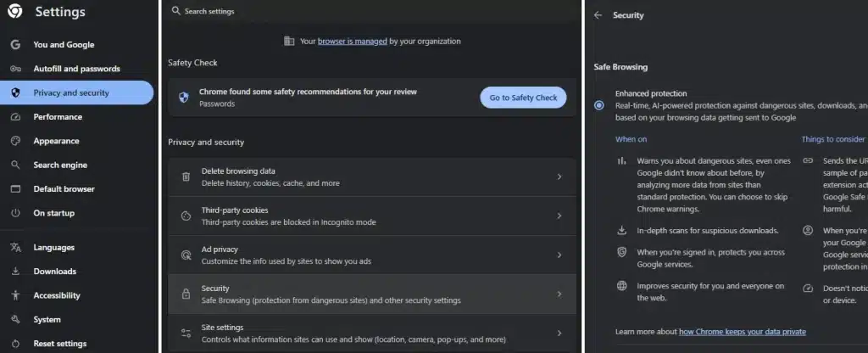868x353 pixels.
Task: Expand the Site settings row arrow
Action: (559, 333)
